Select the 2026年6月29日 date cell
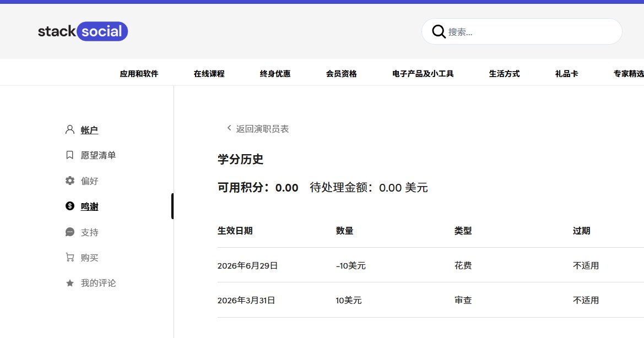Screen dimensions: 644x338 pyautogui.click(x=248, y=265)
